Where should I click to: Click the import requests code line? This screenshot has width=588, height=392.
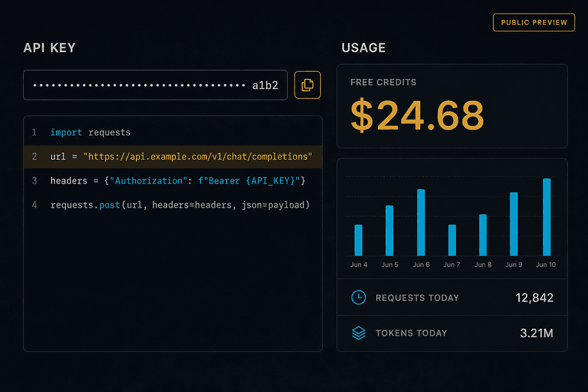[173, 132]
